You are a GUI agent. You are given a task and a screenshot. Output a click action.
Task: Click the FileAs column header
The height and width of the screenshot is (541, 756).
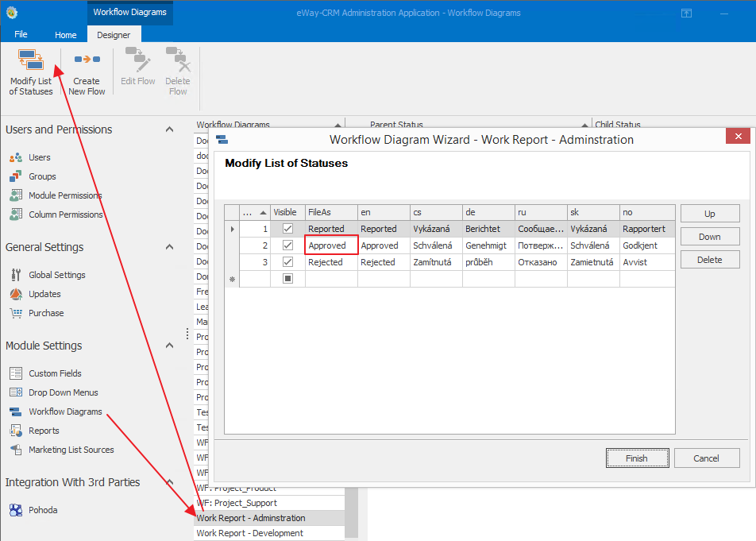click(x=331, y=212)
